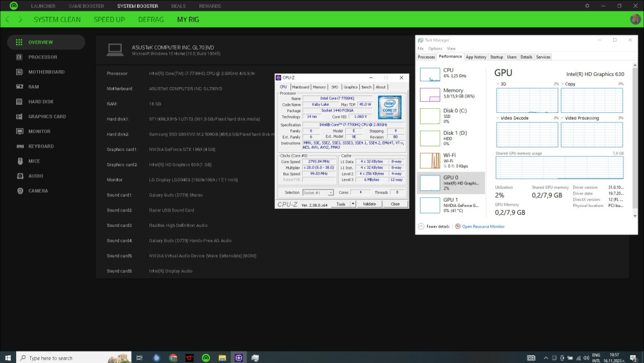
Task: Switch to Processes tab in Task Manager
Action: coord(426,57)
